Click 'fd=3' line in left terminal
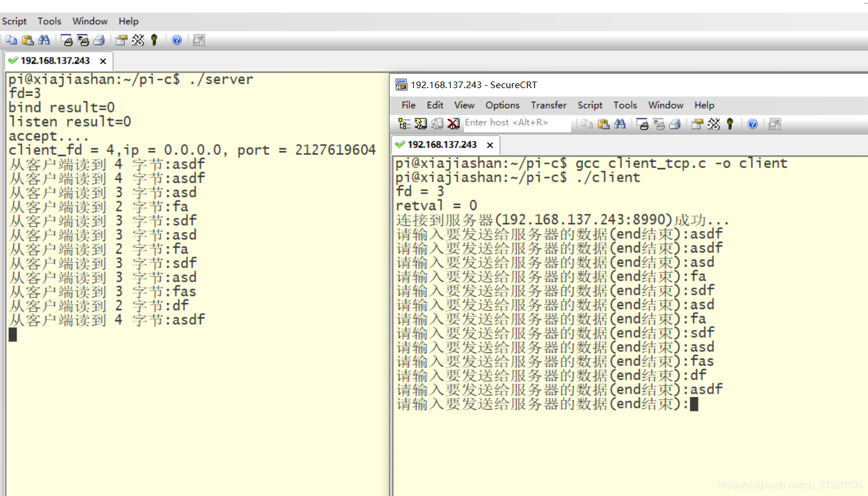This screenshot has width=868, height=496. (24, 93)
